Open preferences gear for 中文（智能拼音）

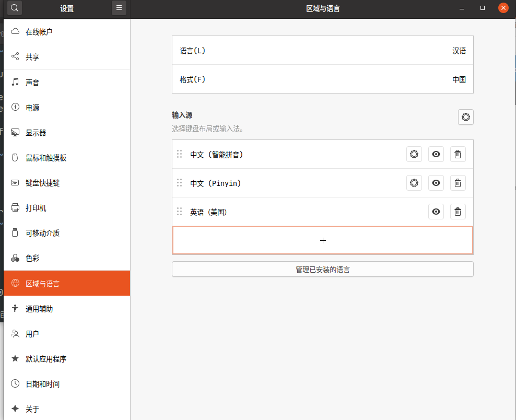[414, 154]
